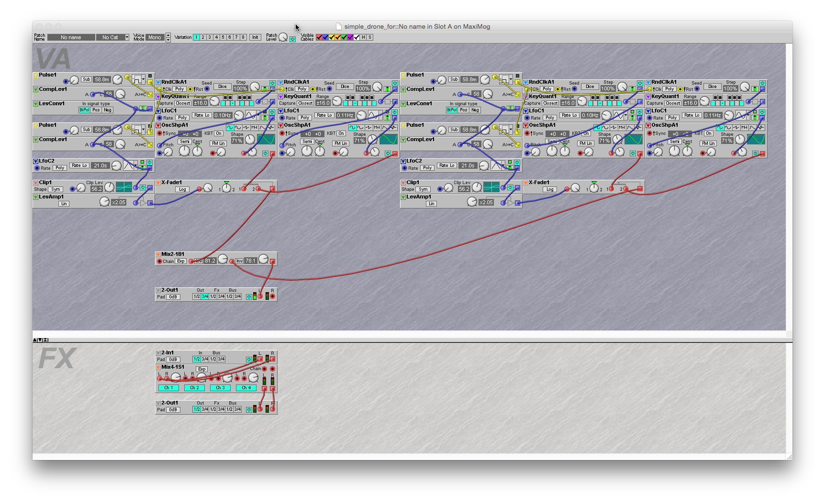Click Mix4-1S1 left Chain input connector
The image size is (825, 504).
(264, 369)
